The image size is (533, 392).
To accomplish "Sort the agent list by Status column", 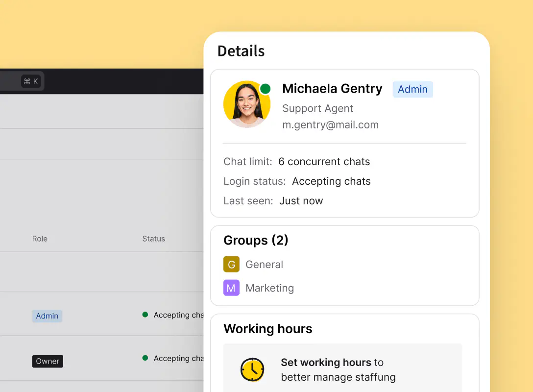I will (x=153, y=239).
